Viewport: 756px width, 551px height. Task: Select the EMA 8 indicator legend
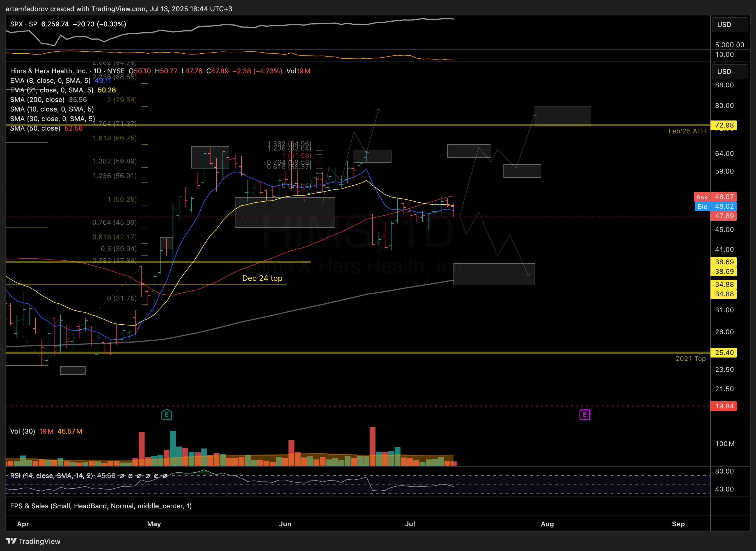tap(50, 81)
